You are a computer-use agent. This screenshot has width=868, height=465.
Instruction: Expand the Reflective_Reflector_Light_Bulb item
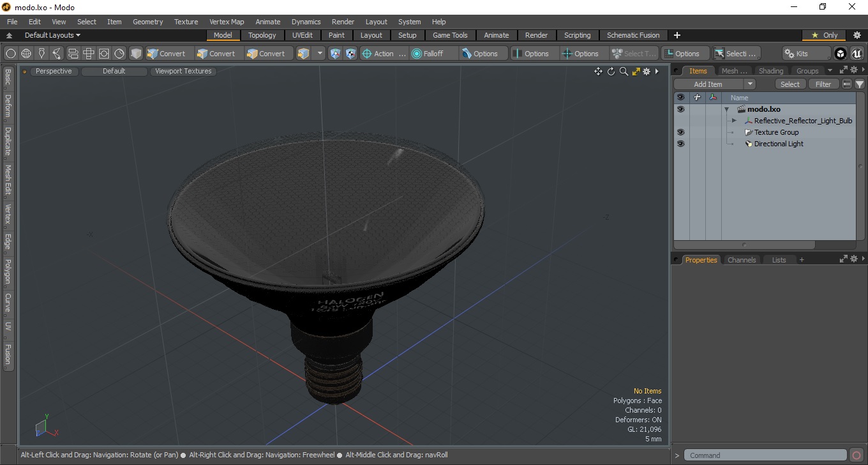pos(734,121)
